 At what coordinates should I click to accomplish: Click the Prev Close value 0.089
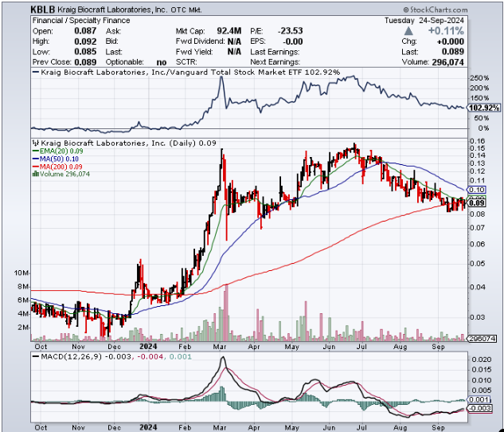coord(85,61)
